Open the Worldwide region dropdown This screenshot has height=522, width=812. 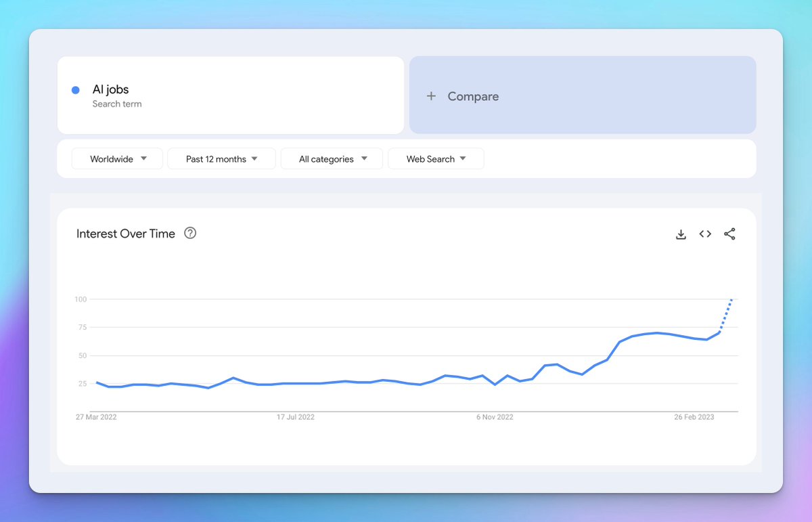pos(117,158)
